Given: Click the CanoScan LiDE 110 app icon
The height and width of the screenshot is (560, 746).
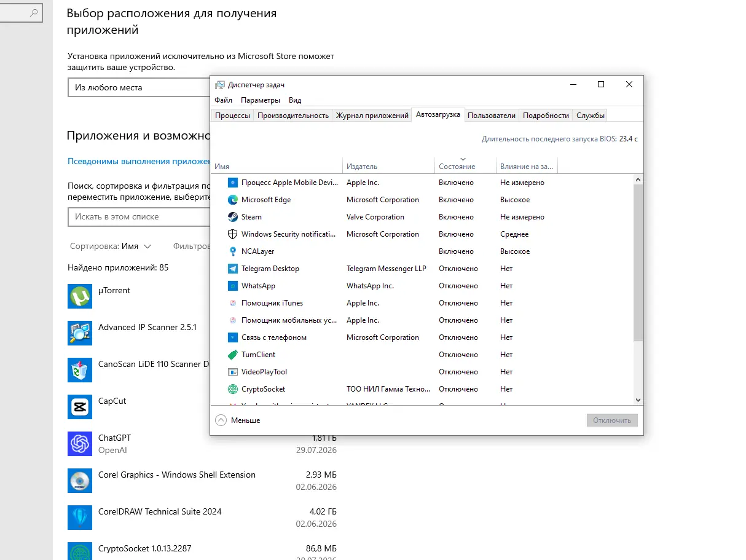Looking at the screenshot, I should (80, 370).
